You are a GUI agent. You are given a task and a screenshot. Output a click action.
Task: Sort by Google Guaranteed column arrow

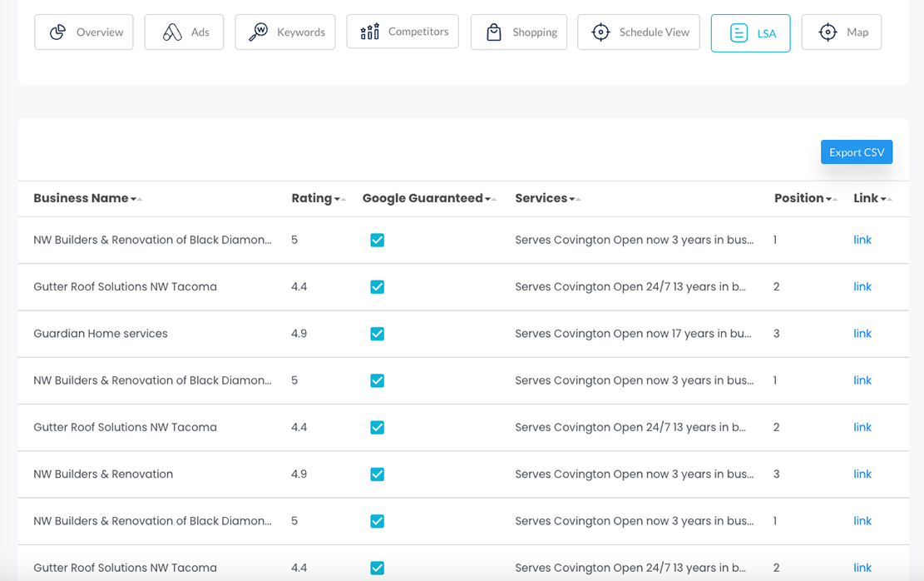[491, 200]
